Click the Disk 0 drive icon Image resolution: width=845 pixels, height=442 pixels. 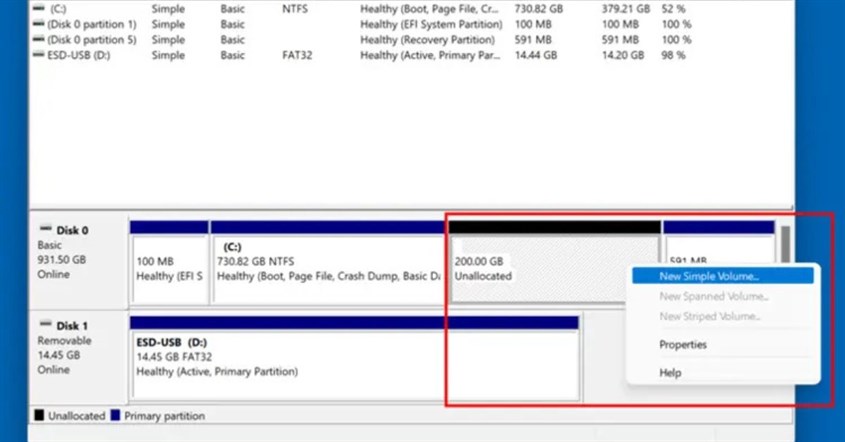point(46,229)
